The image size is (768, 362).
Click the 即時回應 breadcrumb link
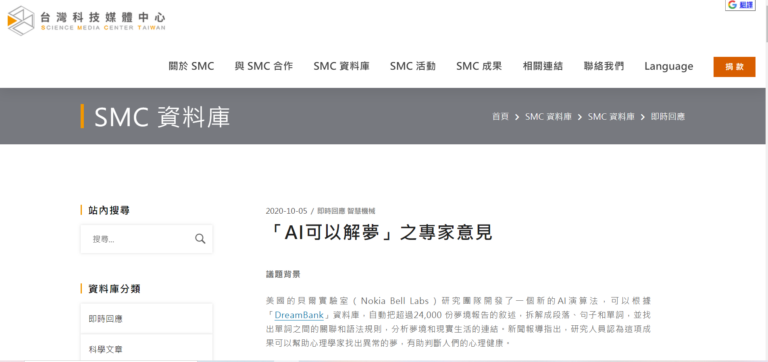click(668, 117)
